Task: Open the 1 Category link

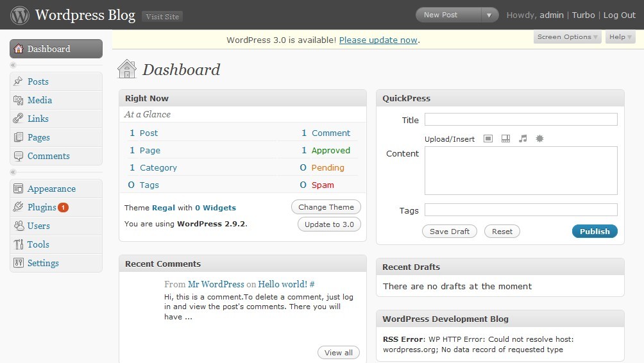Action: click(x=153, y=167)
